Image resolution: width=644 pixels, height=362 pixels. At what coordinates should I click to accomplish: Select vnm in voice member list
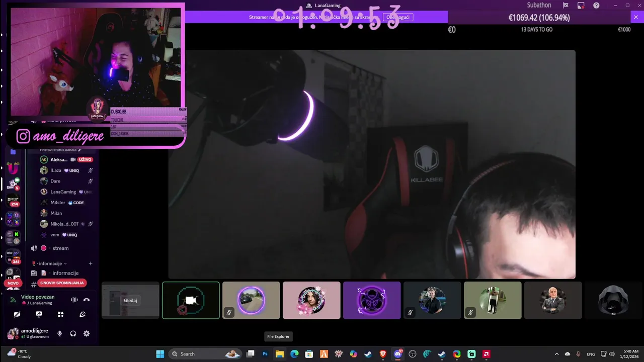67,235
